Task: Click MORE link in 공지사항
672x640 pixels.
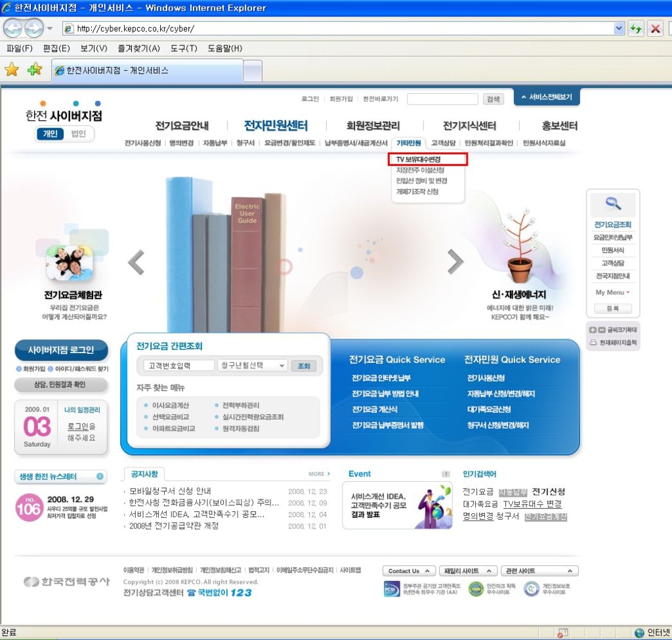Action: (x=320, y=474)
